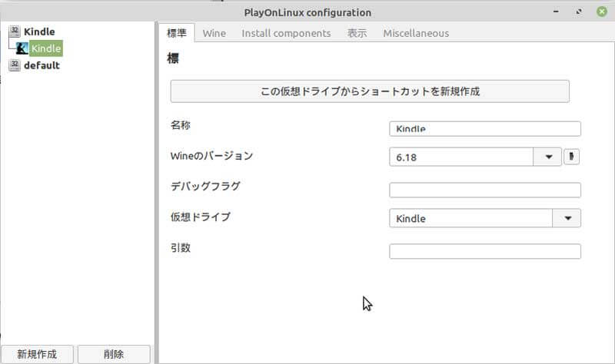Open the 標準 tab
The height and width of the screenshot is (364, 615).
[x=177, y=33]
